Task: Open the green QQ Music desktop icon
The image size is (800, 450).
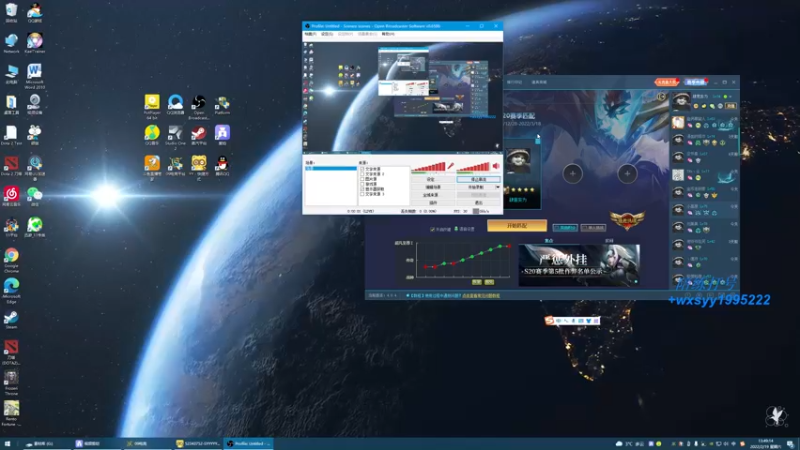Action: coord(152,135)
